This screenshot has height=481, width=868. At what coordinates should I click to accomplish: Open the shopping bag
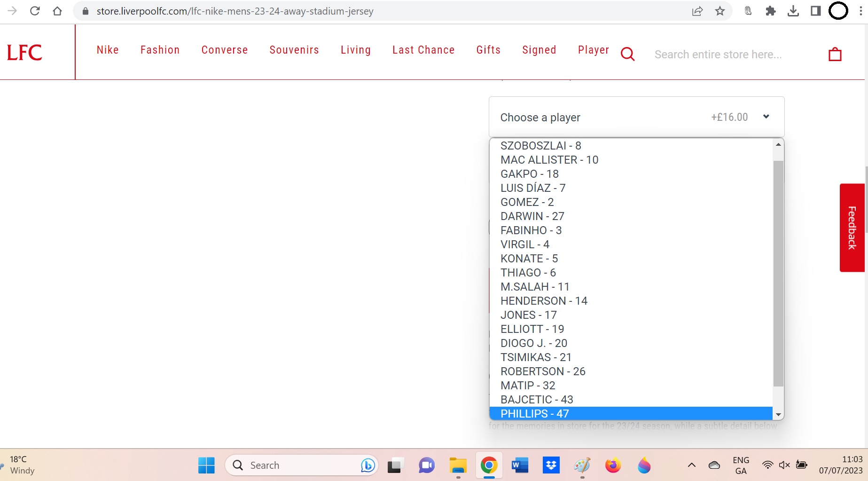coord(835,54)
